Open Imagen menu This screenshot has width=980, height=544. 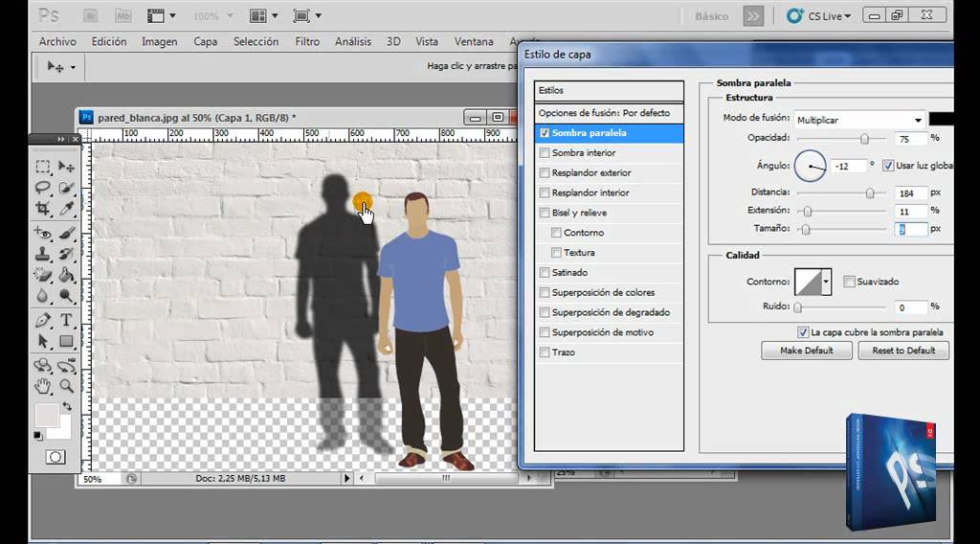point(160,41)
